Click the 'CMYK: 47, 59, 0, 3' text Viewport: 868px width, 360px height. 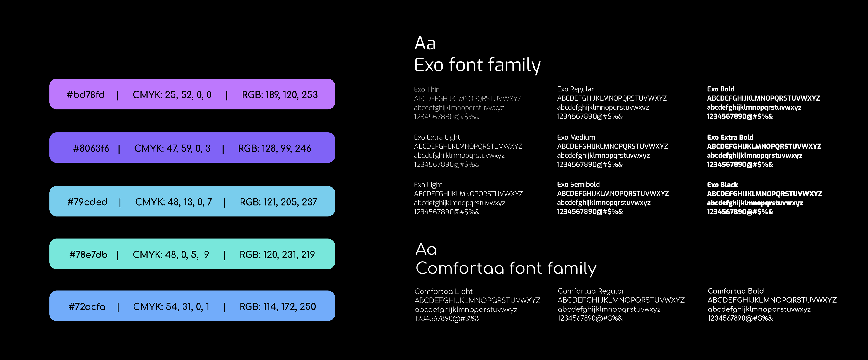tap(172, 149)
